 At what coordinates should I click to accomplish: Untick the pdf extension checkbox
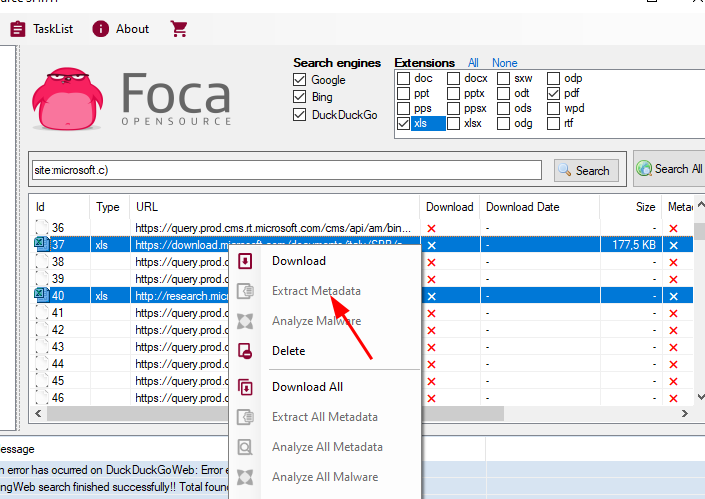(x=553, y=94)
